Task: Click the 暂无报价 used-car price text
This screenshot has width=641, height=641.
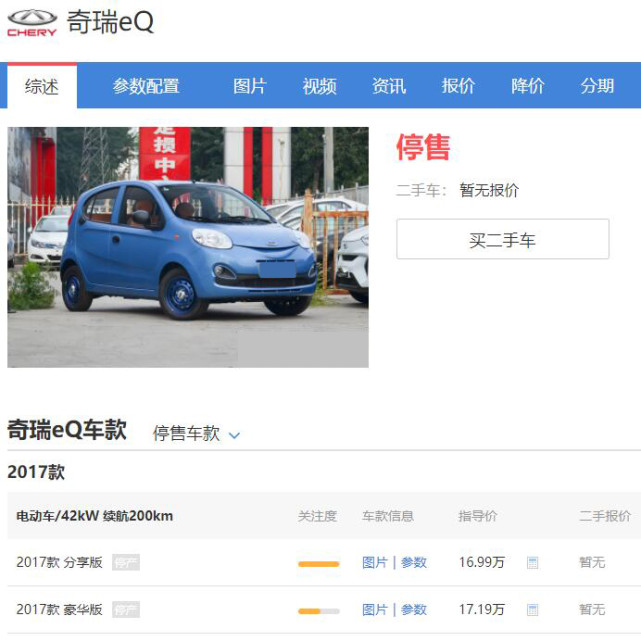Action: (x=489, y=191)
